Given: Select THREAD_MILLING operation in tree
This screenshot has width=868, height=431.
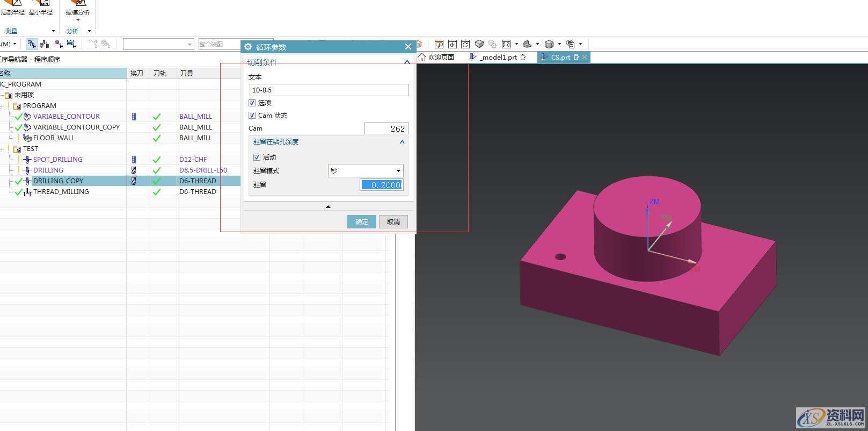Looking at the screenshot, I should point(61,192).
